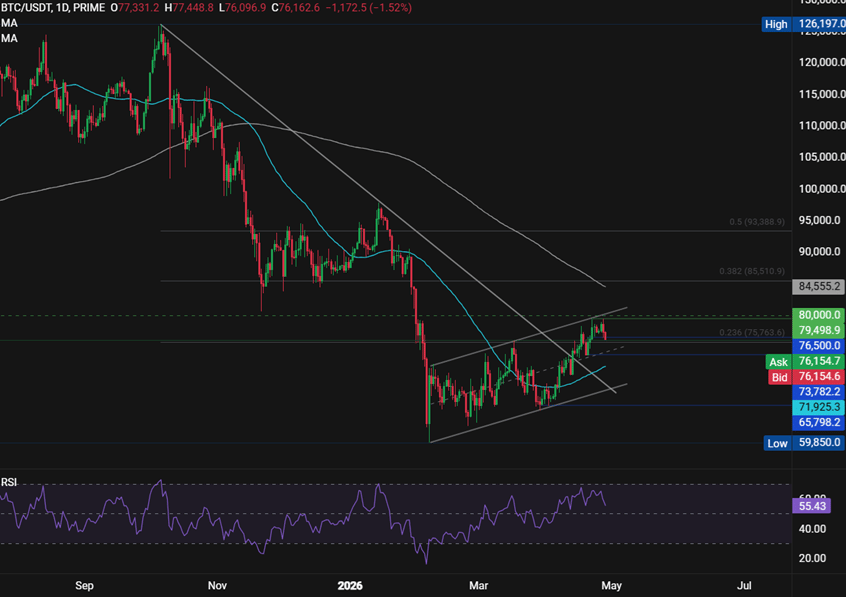This screenshot has height=597, width=846.
Task: Select the 80,000.0 green price level tag
Action: (x=818, y=315)
